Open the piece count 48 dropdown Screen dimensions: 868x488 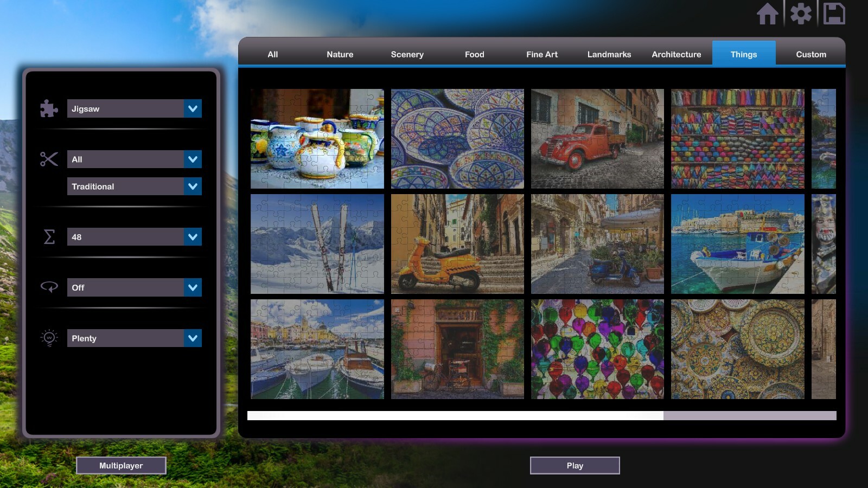pos(134,236)
